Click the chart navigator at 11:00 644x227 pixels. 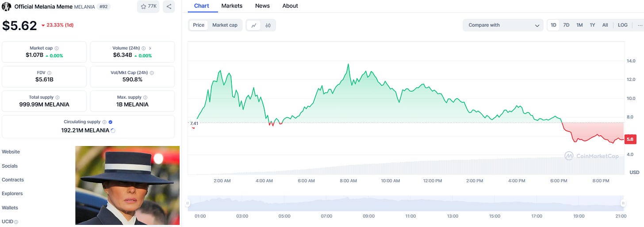(410, 203)
